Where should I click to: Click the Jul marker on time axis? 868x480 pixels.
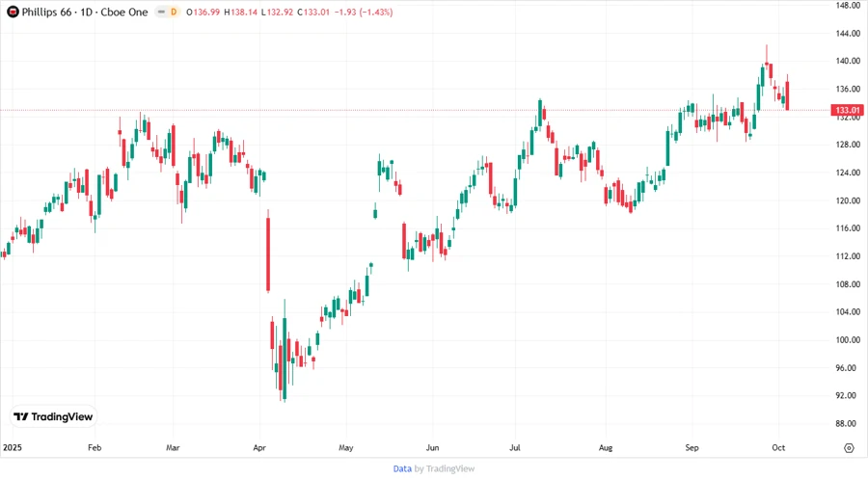click(515, 448)
